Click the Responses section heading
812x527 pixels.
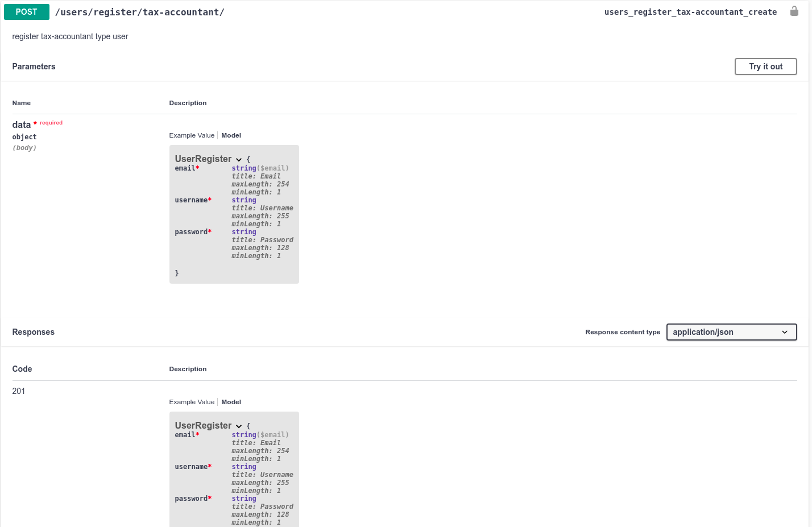click(34, 332)
